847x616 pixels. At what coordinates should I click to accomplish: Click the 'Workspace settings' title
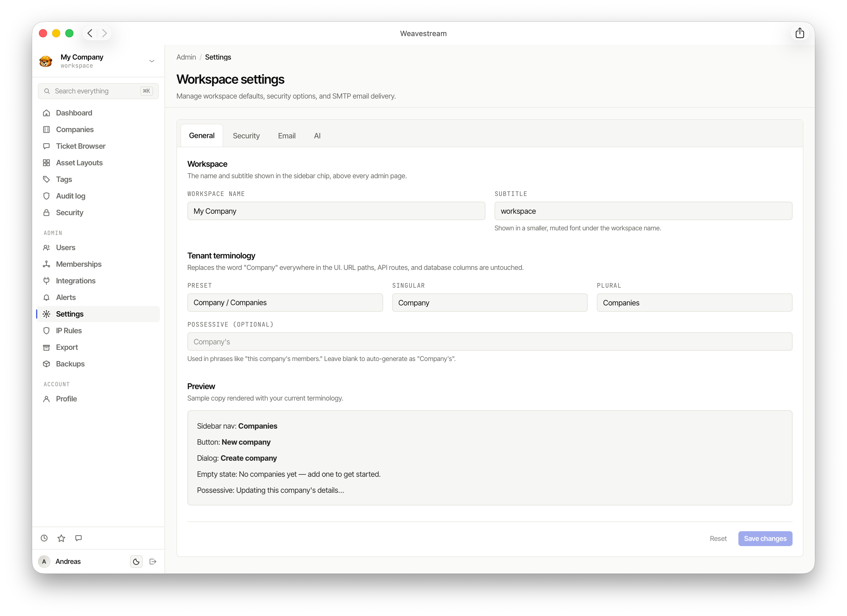[230, 79]
